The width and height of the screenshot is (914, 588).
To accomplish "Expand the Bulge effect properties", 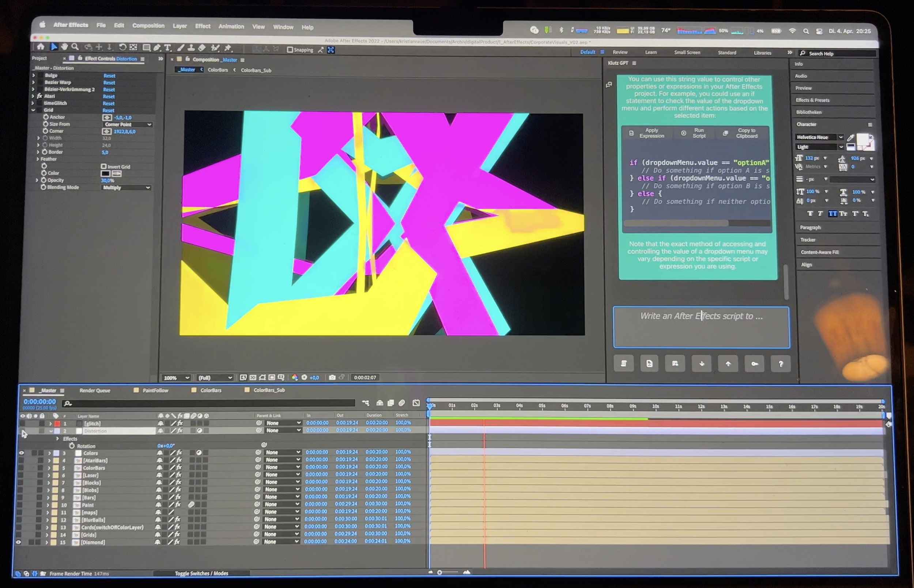I will coord(34,75).
